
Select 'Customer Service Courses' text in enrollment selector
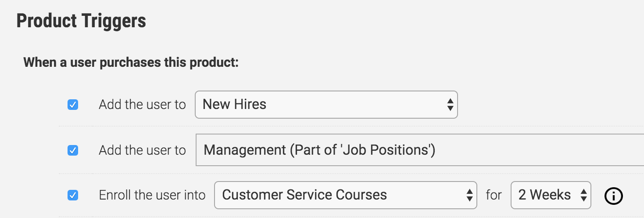tap(304, 195)
